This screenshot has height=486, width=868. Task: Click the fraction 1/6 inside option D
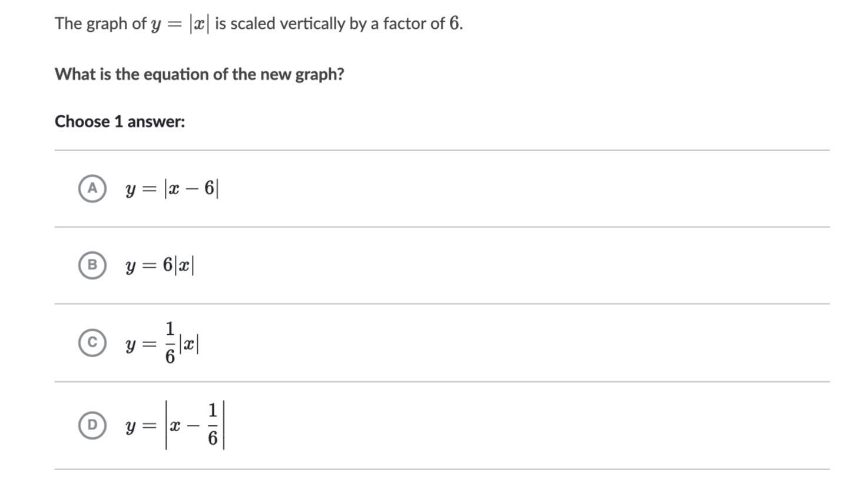pos(213,425)
